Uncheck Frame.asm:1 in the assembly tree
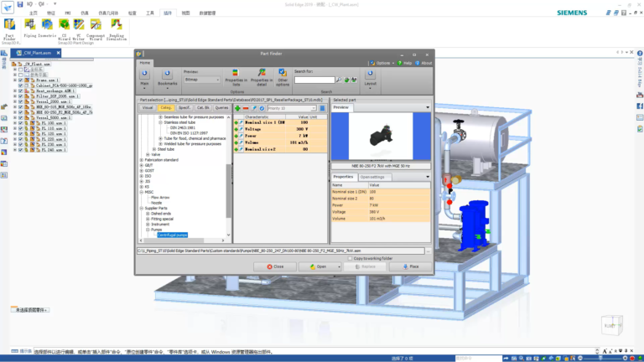The height and width of the screenshot is (362, 644). [x=20, y=80]
